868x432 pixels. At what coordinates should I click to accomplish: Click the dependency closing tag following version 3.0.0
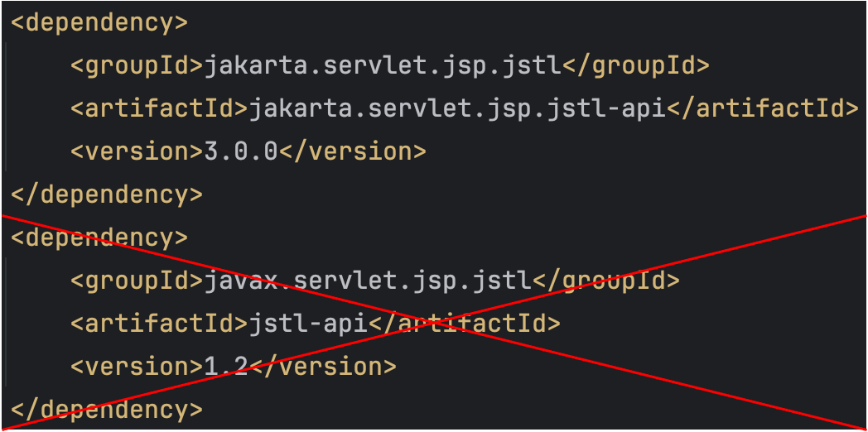tap(107, 195)
